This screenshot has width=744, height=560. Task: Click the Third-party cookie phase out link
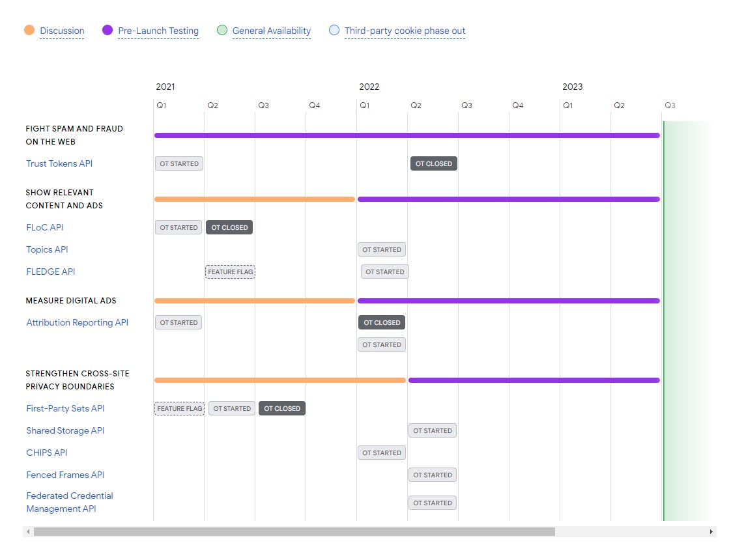(405, 31)
